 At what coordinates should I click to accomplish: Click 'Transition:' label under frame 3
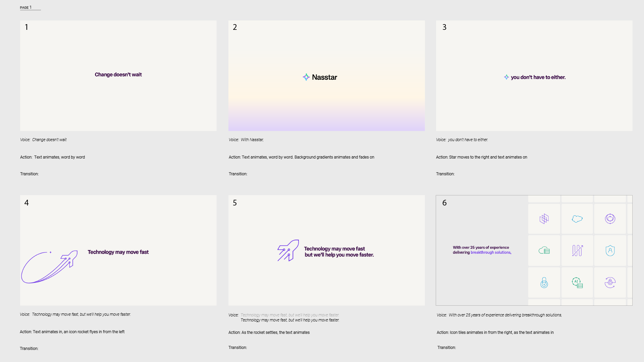445,174
